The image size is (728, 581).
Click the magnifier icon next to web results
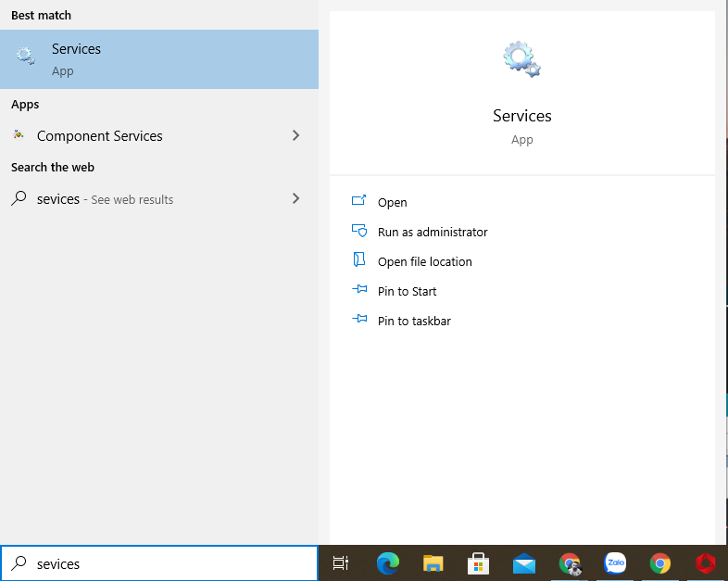click(19, 198)
